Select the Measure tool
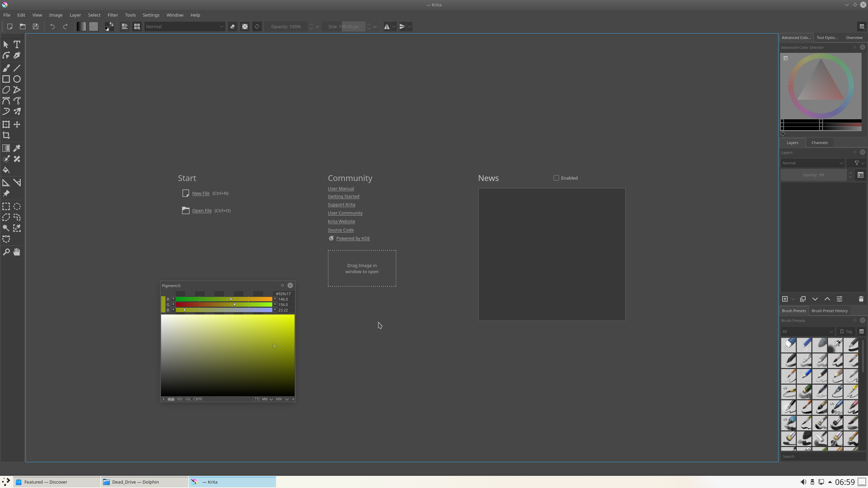Image resolution: width=868 pixels, height=488 pixels. tap(17, 183)
